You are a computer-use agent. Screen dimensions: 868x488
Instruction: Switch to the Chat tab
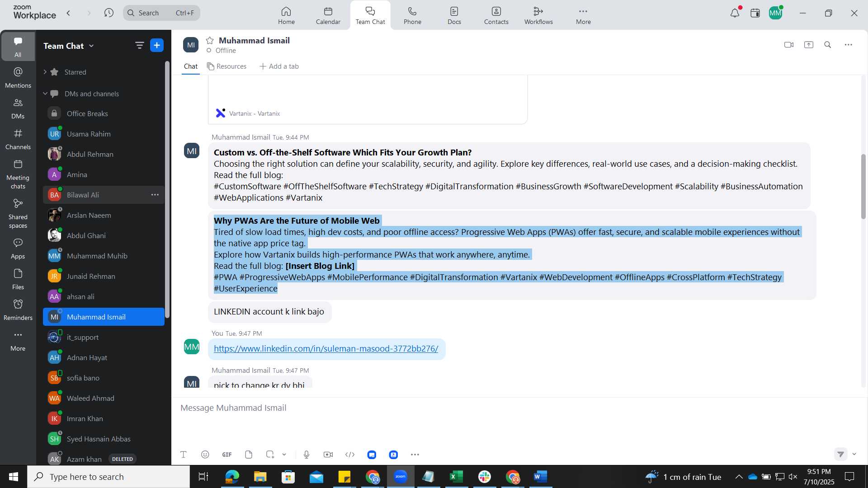coord(190,66)
